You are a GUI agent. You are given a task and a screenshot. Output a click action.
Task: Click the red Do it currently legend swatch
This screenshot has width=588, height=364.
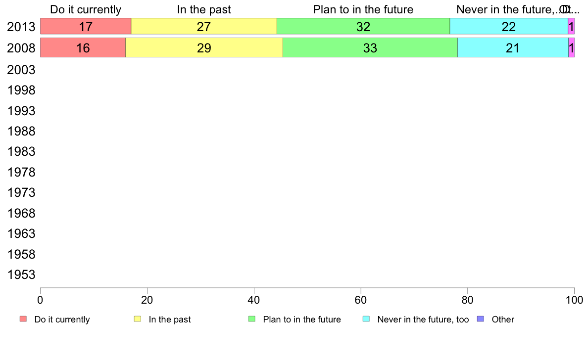[23, 319]
